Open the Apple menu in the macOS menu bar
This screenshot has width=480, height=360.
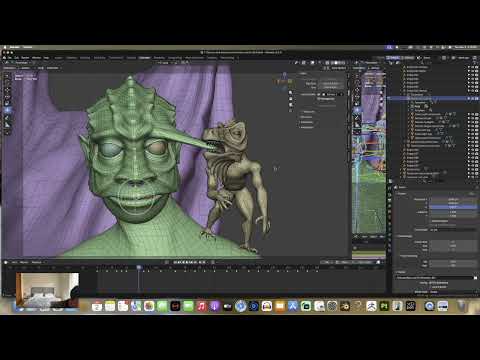pos(5,47)
